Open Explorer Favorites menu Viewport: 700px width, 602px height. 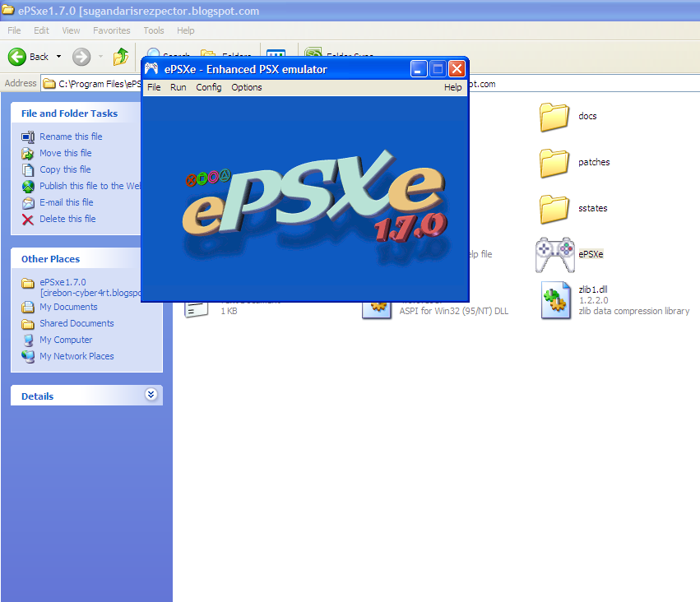(112, 30)
